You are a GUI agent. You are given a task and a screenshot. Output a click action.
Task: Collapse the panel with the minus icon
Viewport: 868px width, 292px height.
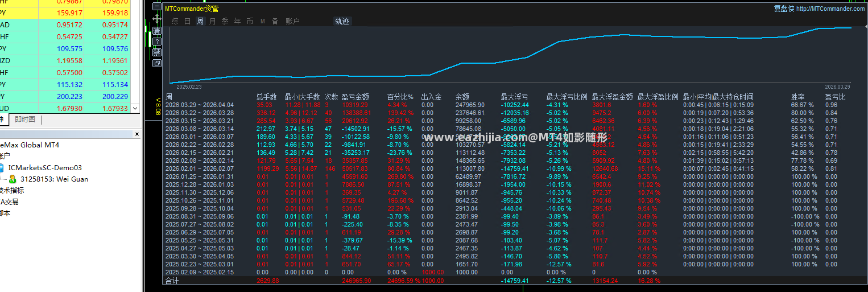point(157,6)
